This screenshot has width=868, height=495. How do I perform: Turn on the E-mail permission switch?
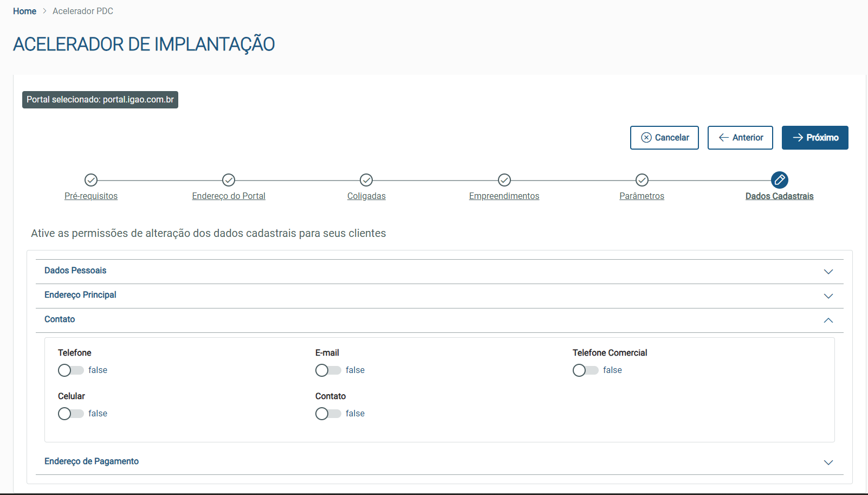328,370
